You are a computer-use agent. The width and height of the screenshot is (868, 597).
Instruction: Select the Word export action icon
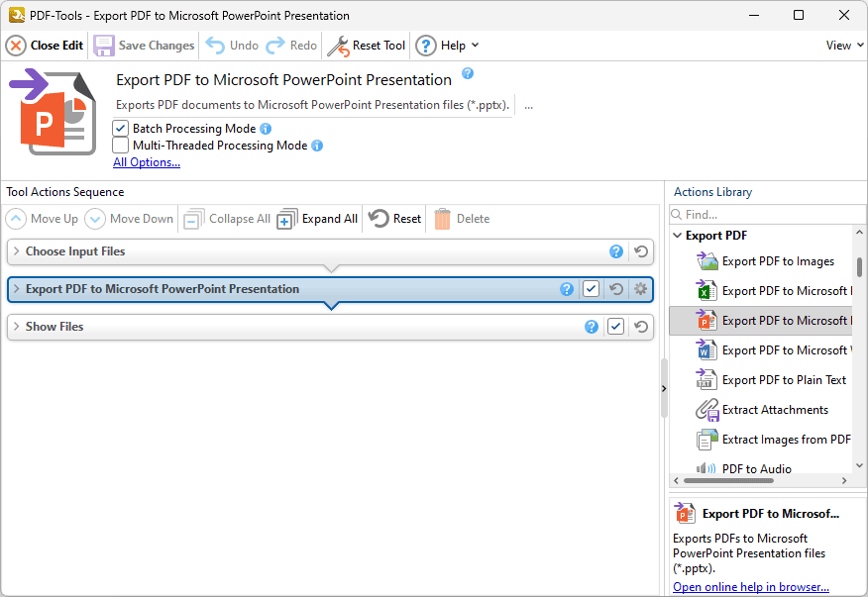(x=706, y=350)
